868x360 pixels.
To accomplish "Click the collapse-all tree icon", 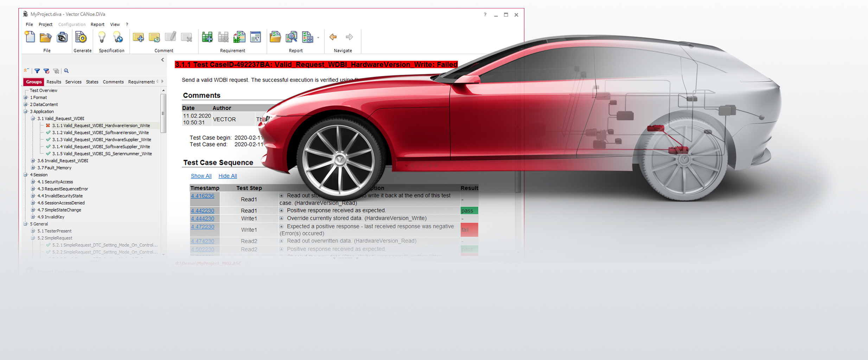I will (x=26, y=71).
